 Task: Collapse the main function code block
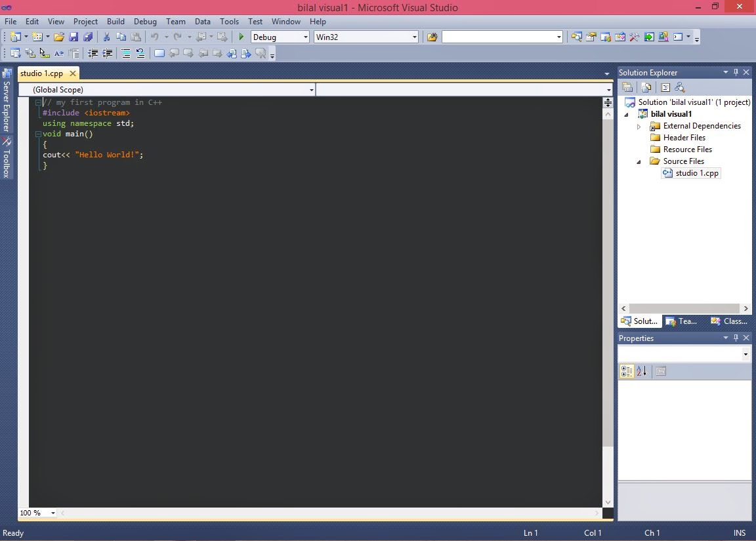(x=38, y=134)
